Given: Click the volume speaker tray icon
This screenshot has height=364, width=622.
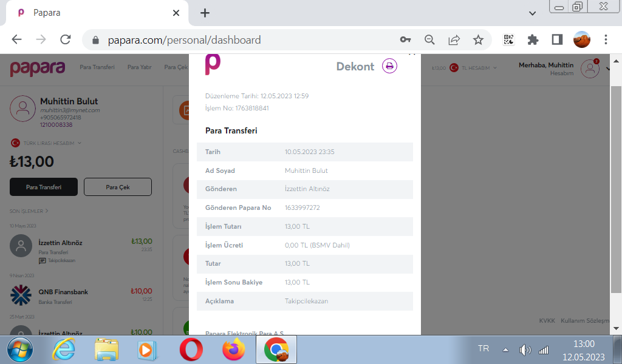Looking at the screenshot, I should (x=525, y=349).
